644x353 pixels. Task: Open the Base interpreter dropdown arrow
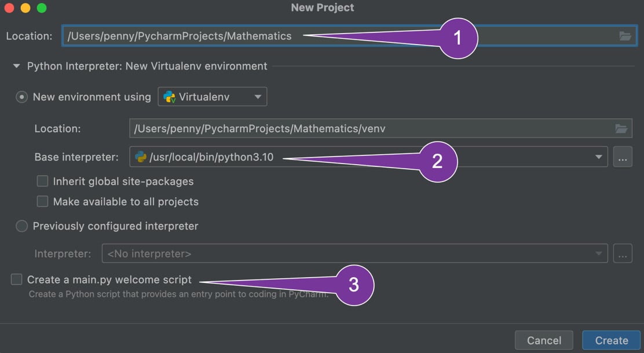pos(598,157)
